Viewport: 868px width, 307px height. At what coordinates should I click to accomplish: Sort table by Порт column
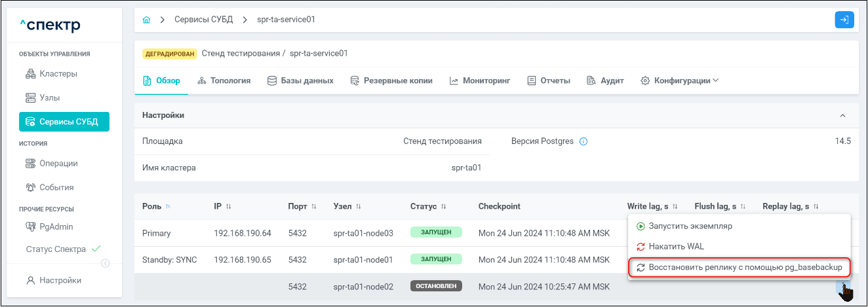pos(313,207)
